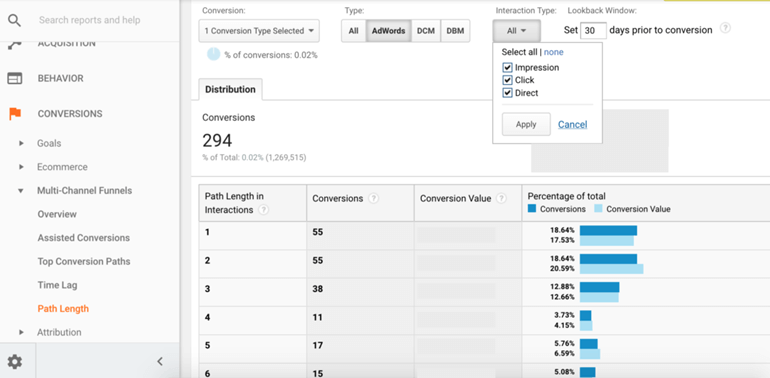Select the Distribution tab

coord(230,89)
